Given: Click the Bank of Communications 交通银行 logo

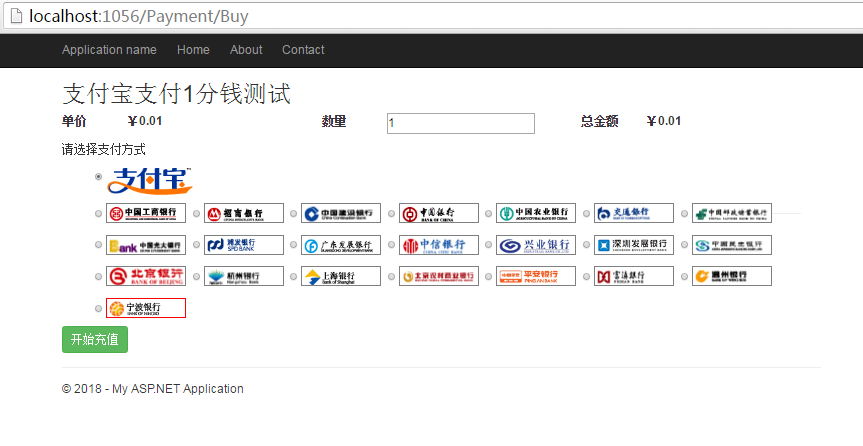Looking at the screenshot, I should pos(633,213).
